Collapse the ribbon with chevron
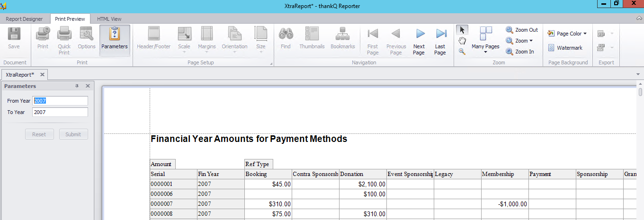The height and width of the screenshot is (220, 644). (639, 18)
